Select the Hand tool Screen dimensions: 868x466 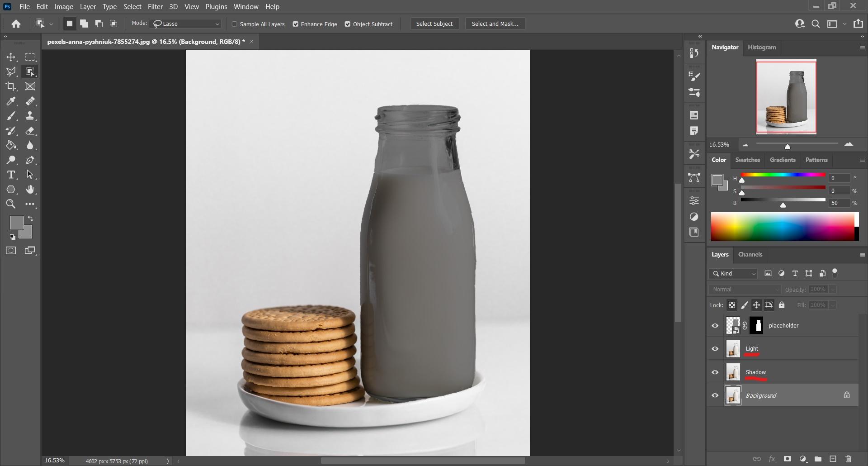pyautogui.click(x=30, y=190)
